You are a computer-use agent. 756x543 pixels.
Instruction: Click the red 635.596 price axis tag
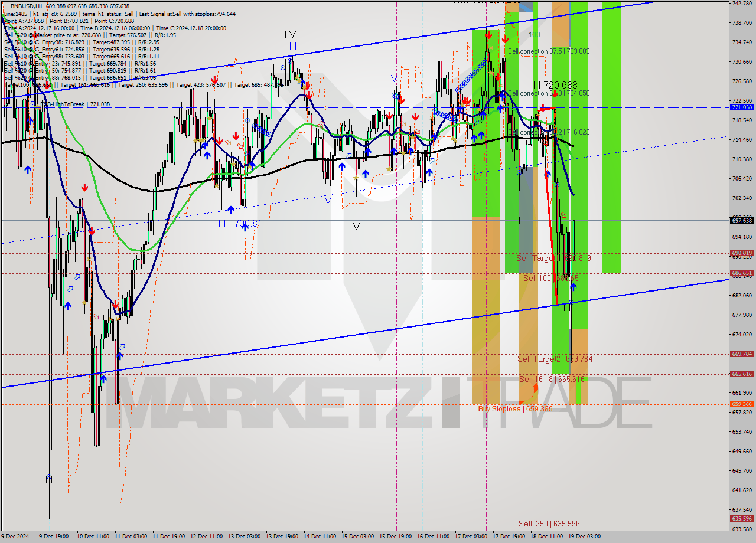(742, 519)
